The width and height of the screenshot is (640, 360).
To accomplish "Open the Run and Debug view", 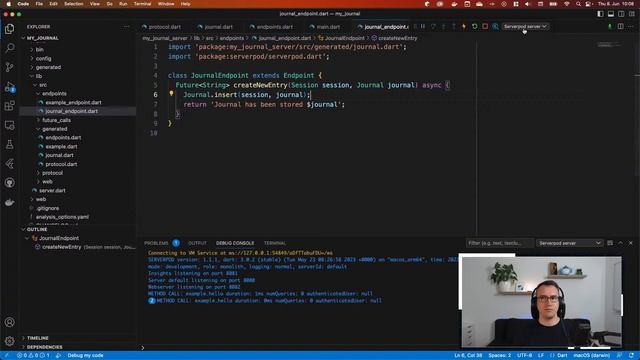I will (x=9, y=87).
